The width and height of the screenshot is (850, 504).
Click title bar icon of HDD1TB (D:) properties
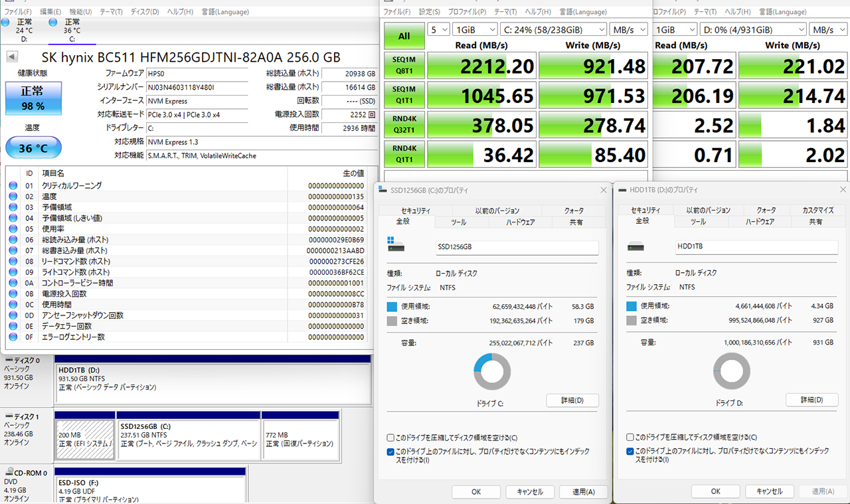click(x=624, y=191)
